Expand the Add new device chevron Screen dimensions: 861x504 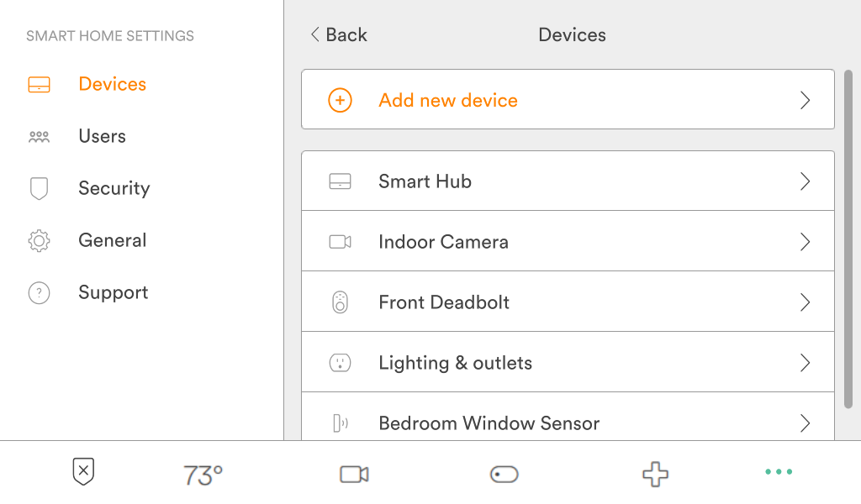tap(805, 99)
